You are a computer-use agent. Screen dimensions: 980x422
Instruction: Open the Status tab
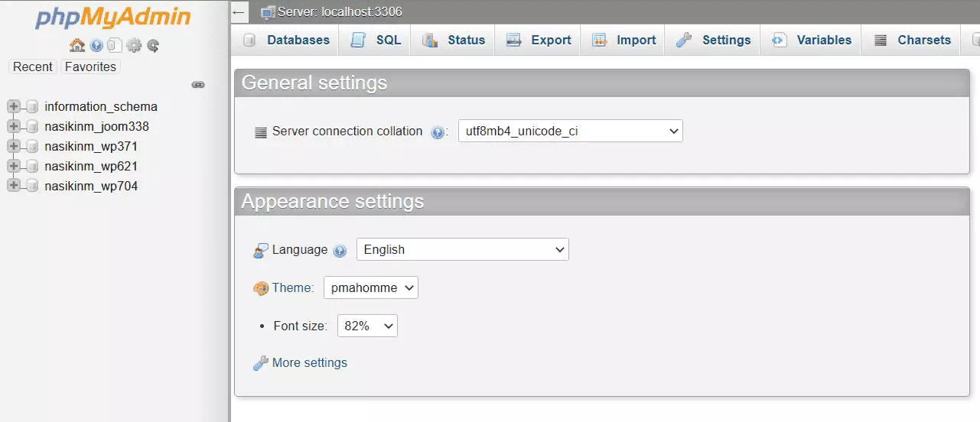453,41
